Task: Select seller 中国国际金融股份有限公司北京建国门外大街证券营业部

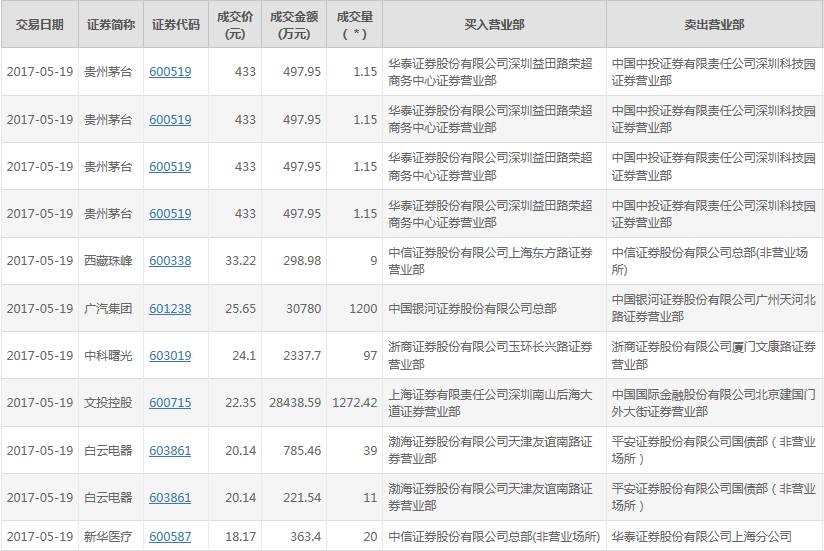Action: [714, 403]
